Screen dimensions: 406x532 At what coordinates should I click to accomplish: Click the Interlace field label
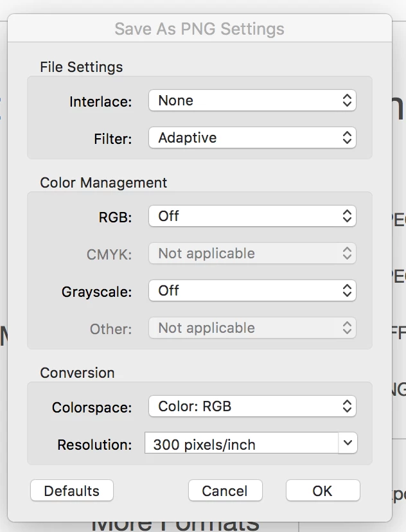pos(100,102)
